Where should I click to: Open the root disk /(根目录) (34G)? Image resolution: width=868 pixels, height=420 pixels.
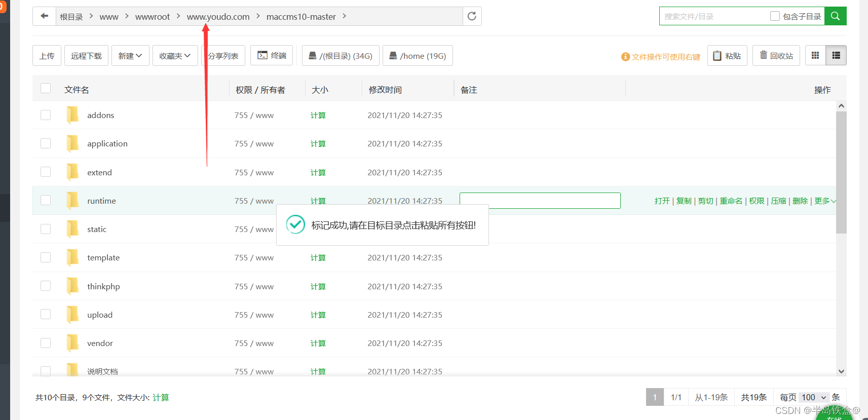coord(341,56)
